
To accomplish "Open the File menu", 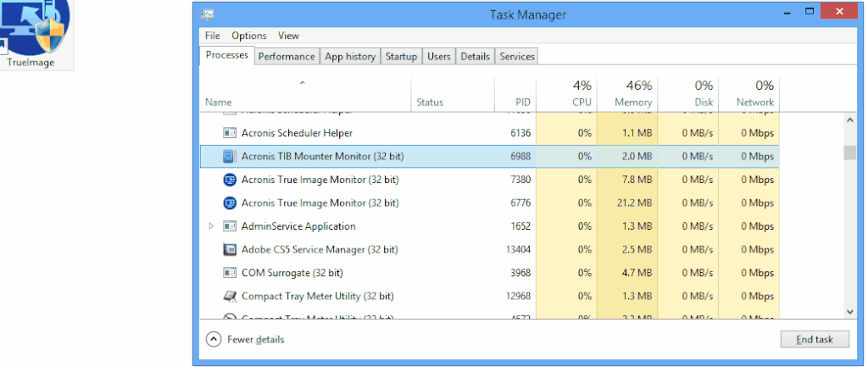I will click(x=212, y=36).
